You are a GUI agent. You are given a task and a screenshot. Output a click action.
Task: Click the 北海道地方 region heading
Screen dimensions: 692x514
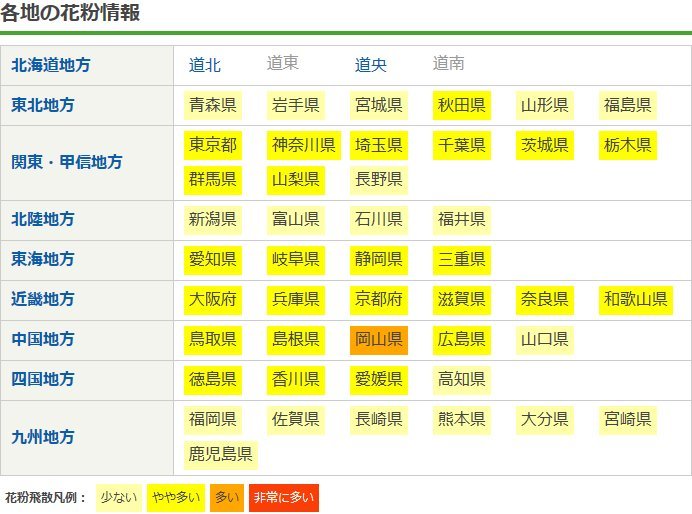coord(50,65)
